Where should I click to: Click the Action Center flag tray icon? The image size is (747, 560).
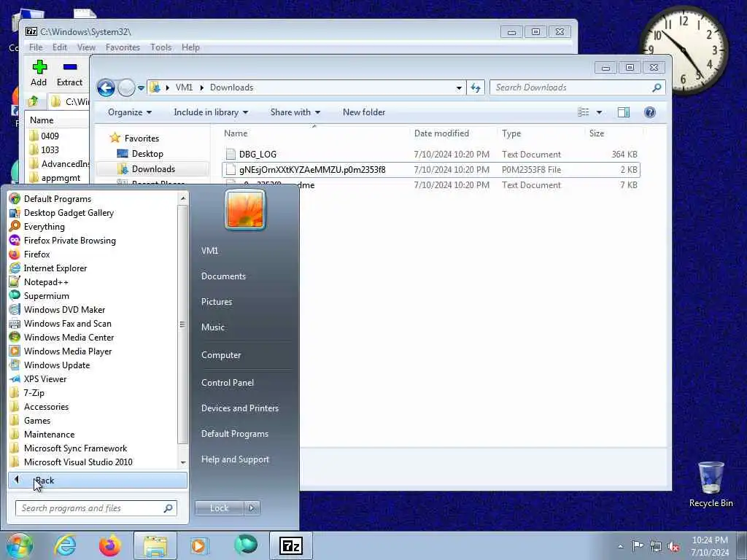pos(638,546)
